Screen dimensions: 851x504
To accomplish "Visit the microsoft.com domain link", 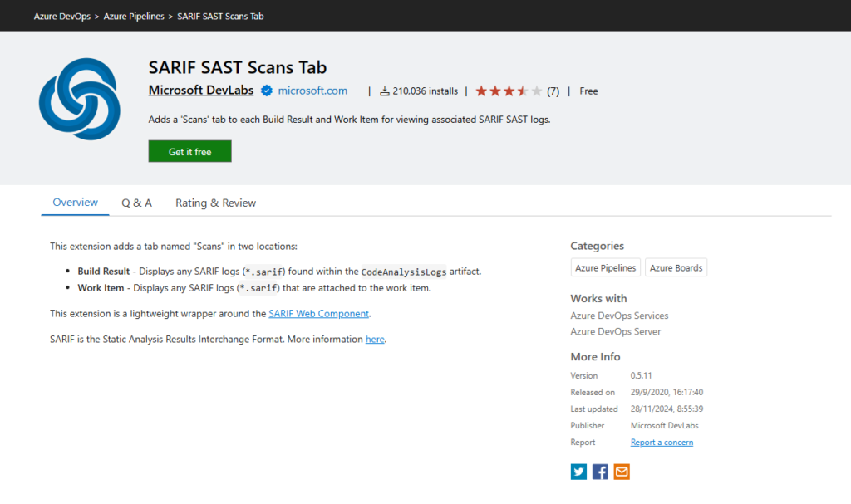I will [312, 91].
